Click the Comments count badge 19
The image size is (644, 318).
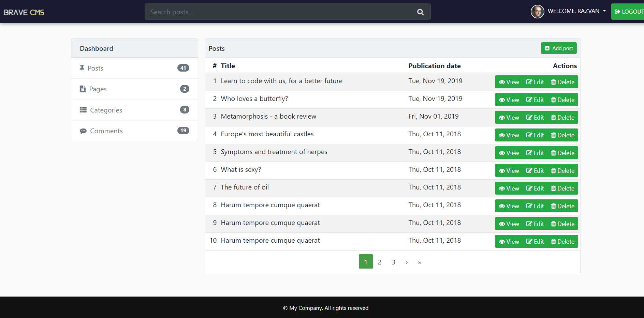click(183, 130)
